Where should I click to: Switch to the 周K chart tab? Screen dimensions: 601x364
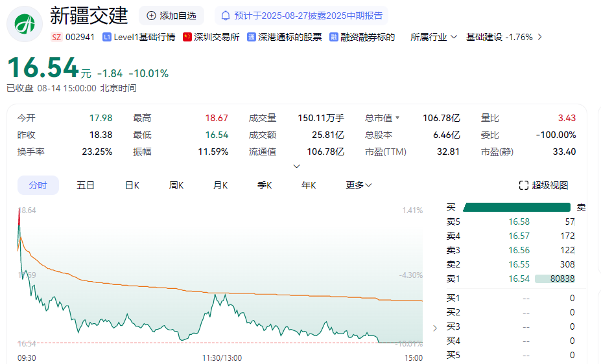[176, 185]
